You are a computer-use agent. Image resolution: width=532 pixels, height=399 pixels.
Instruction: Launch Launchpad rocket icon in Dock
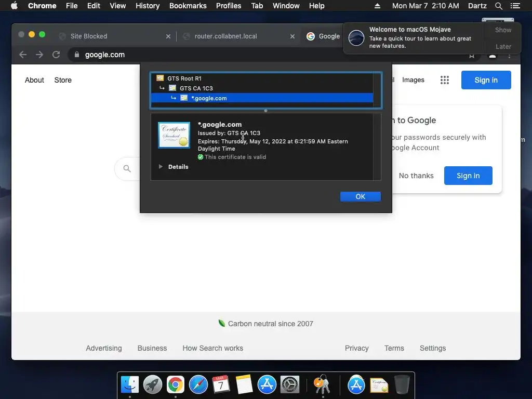153,384
